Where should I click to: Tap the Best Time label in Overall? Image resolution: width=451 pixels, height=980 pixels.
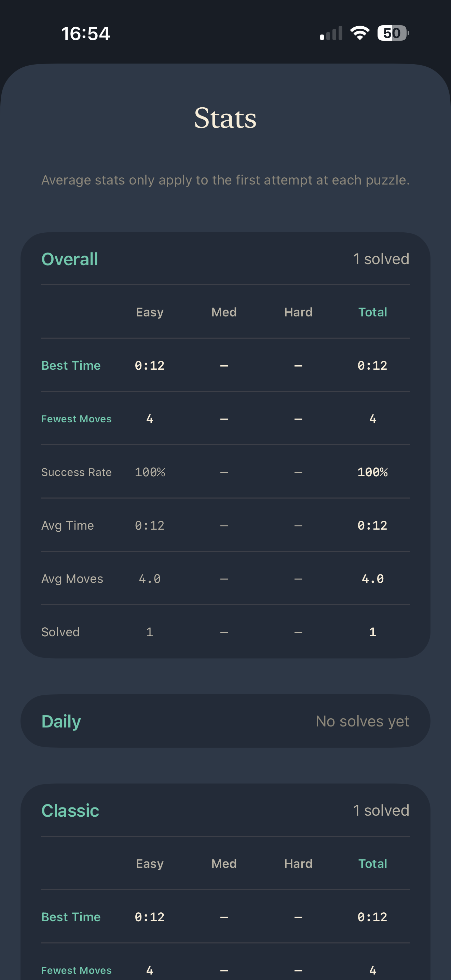(71, 365)
